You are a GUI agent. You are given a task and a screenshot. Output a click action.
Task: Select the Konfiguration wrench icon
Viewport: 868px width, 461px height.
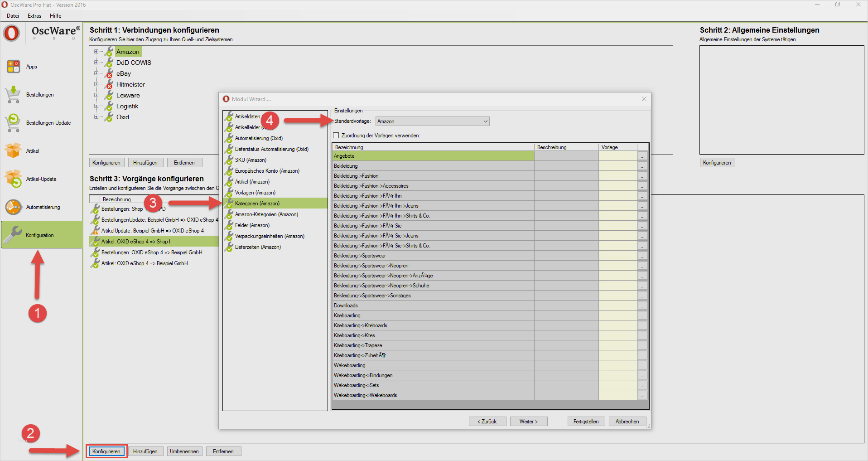click(x=13, y=235)
